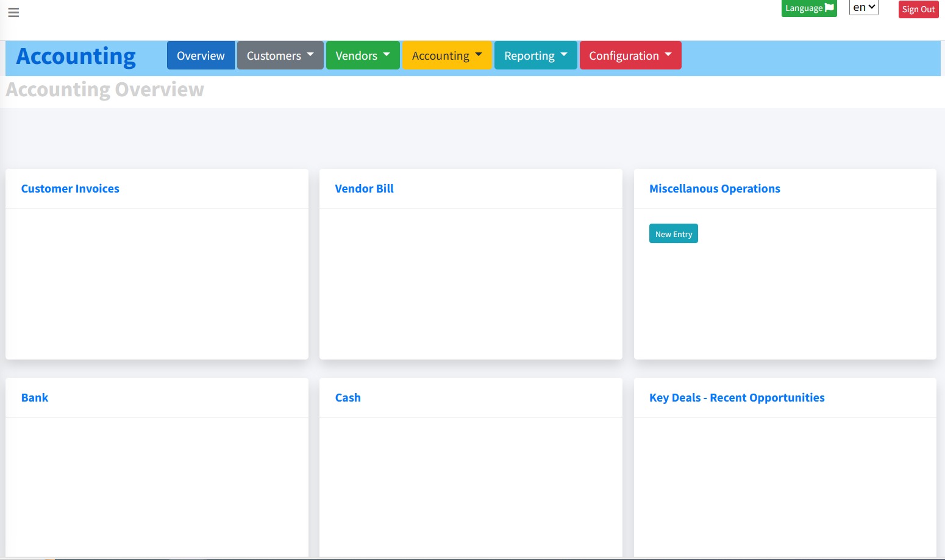Image resolution: width=945 pixels, height=560 pixels.
Task: Click the Accounting Overview page heading
Action: click(105, 90)
